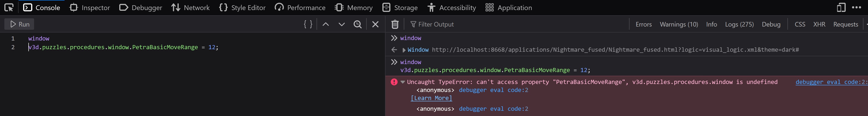This screenshot has height=116, width=868.
Task: Open the Learn More link
Action: coord(431,98)
